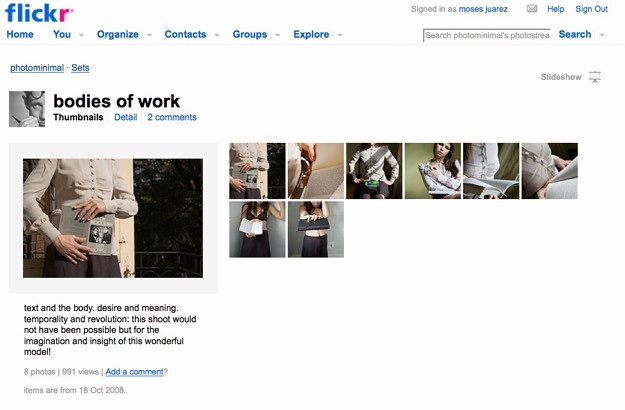Open the Contacts menu item
This screenshot has height=410, width=625.
(185, 34)
